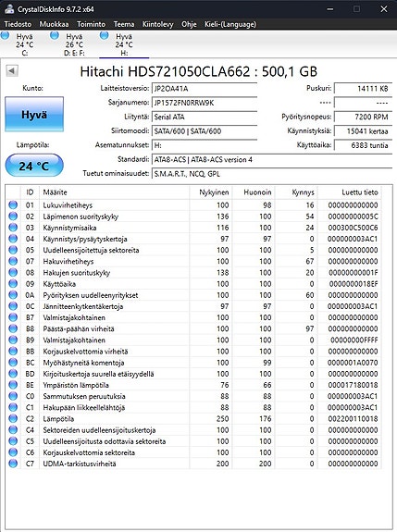This screenshot has width=397, height=532.
Task: Click the Sarjanumero serial number field
Action: coord(205,103)
